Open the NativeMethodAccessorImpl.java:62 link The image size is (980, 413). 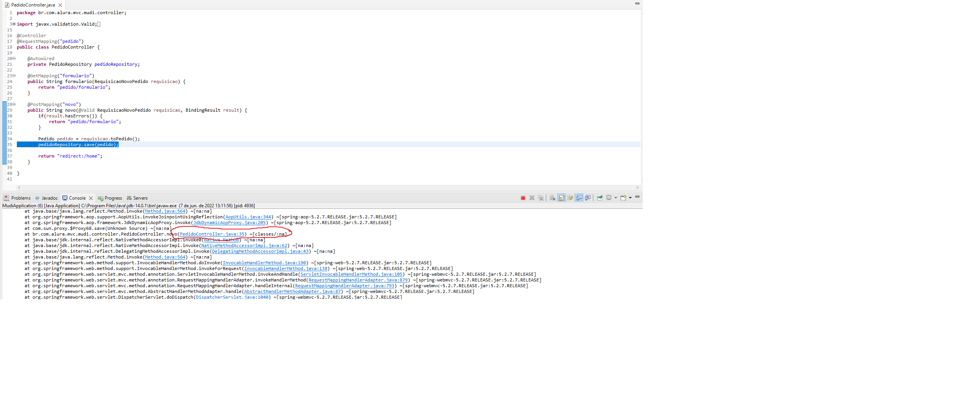tap(244, 246)
